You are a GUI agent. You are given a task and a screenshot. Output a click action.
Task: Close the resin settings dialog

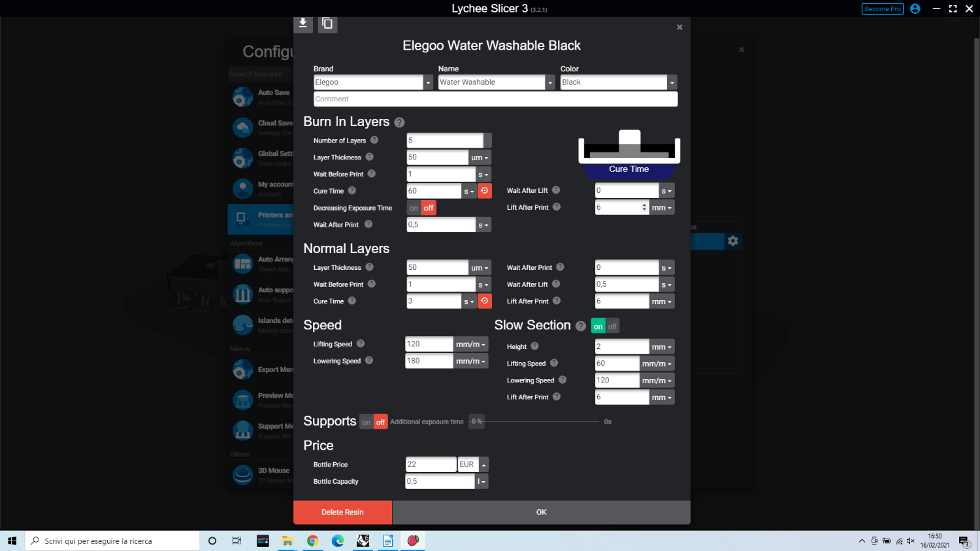(x=679, y=27)
